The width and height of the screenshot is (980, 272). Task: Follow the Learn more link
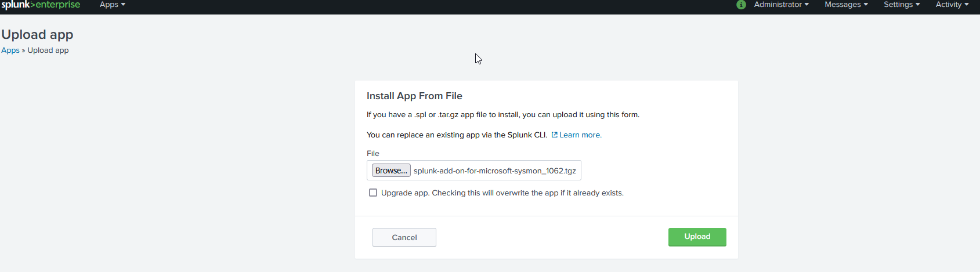point(580,135)
